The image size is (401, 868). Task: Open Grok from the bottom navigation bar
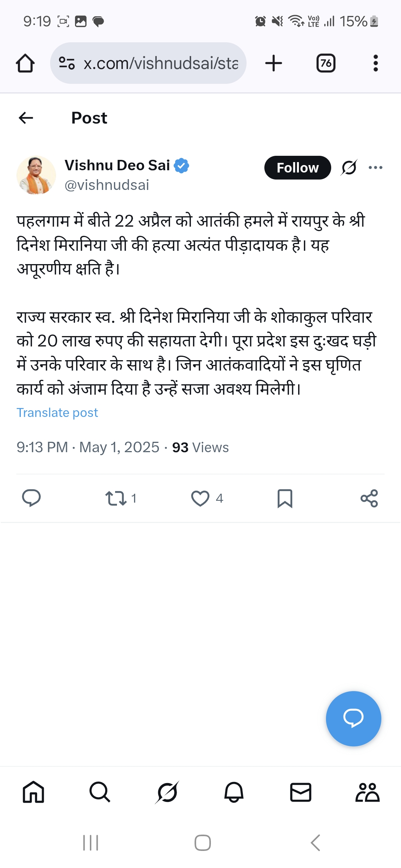pos(167,792)
